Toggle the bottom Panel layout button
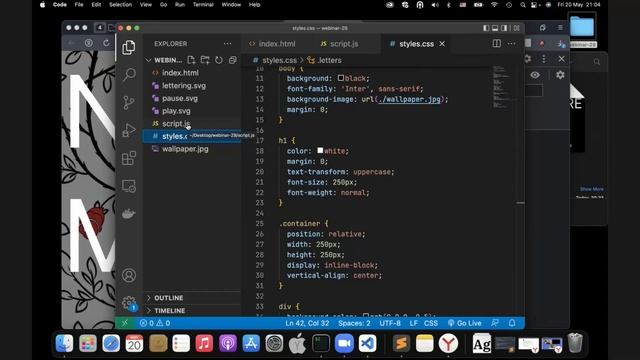640x360 pixels. click(495, 28)
